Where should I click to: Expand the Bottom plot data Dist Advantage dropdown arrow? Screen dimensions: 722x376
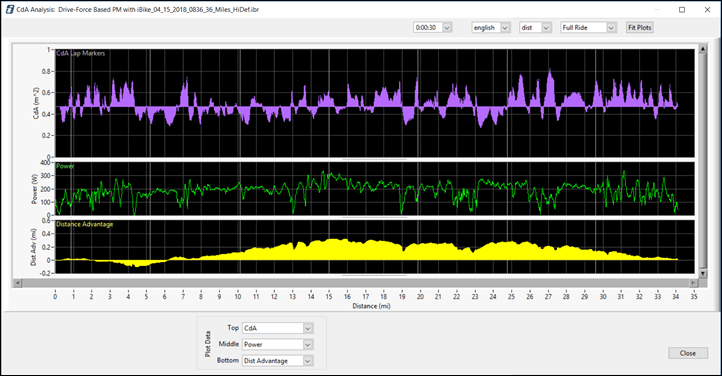308,361
